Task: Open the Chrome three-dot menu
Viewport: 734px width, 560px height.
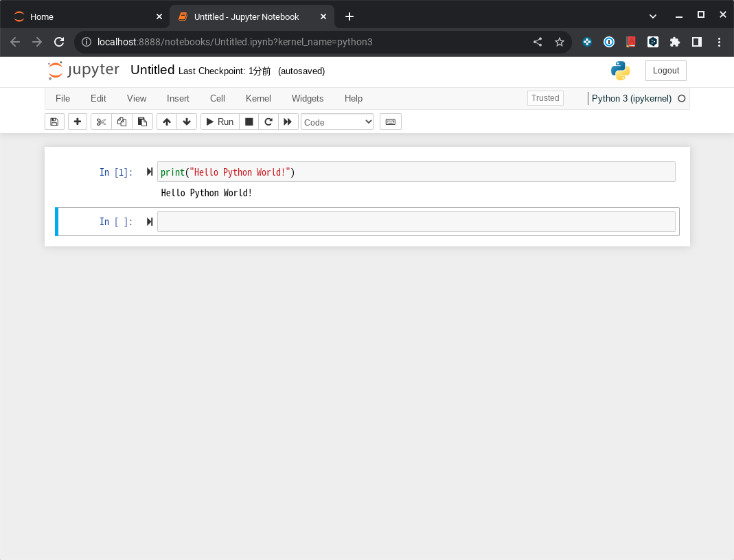Action: [719, 42]
